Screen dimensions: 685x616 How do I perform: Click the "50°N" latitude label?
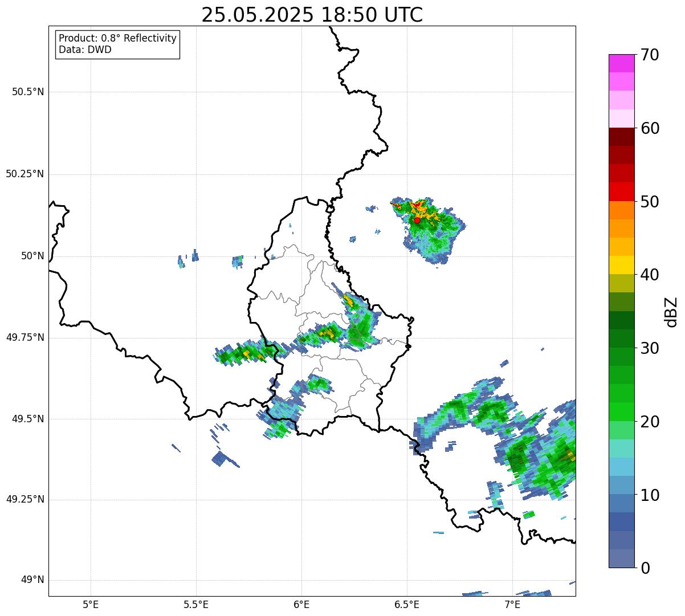click(32, 256)
